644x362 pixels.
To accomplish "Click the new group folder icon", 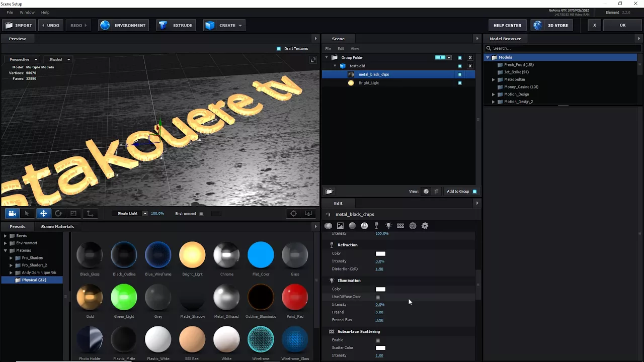I will 329,192.
